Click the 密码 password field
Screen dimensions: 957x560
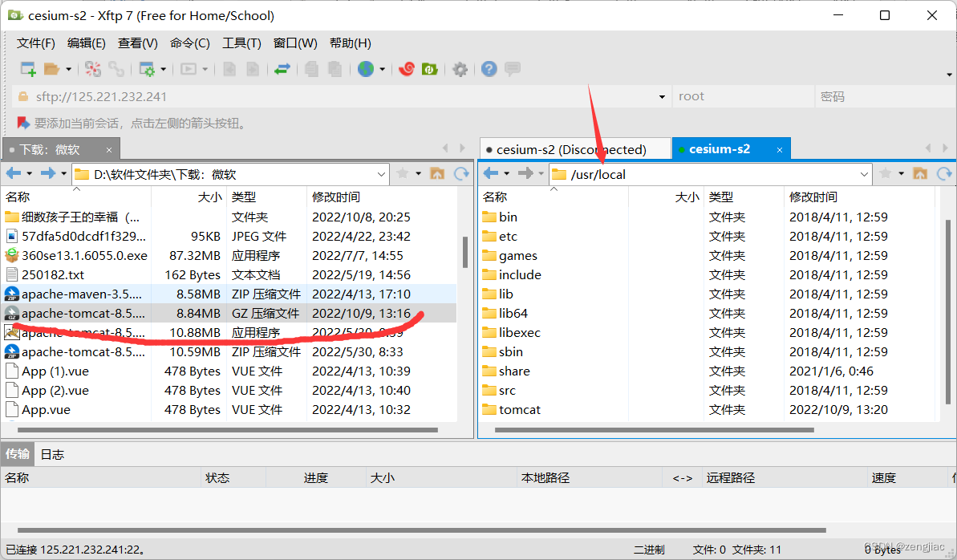[885, 96]
